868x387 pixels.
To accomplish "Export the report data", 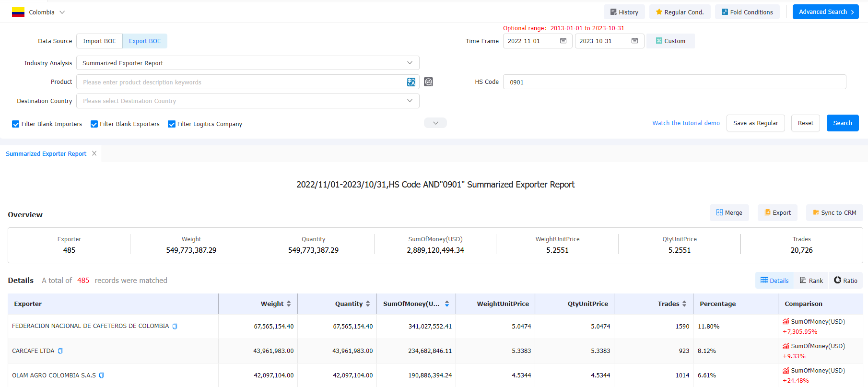I will 777,213.
